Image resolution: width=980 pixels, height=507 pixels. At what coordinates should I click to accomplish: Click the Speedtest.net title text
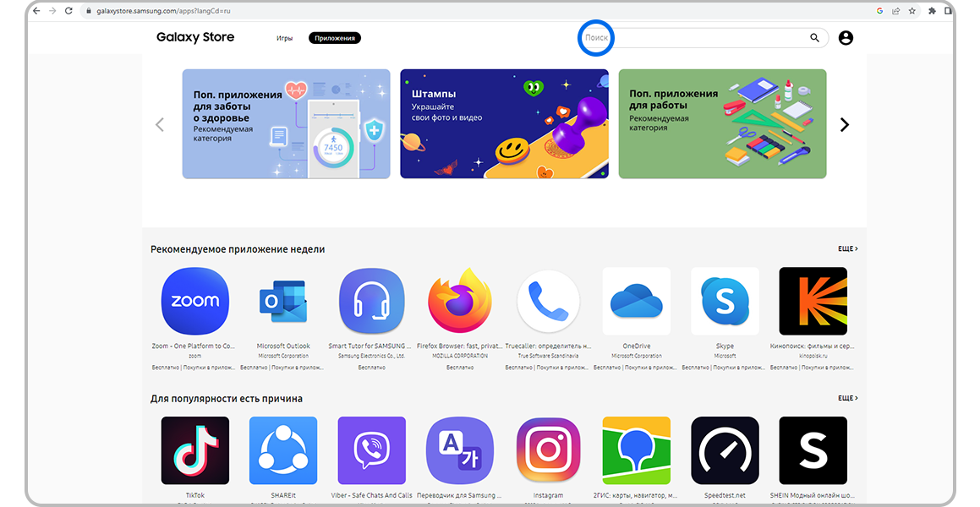pyautogui.click(x=725, y=495)
